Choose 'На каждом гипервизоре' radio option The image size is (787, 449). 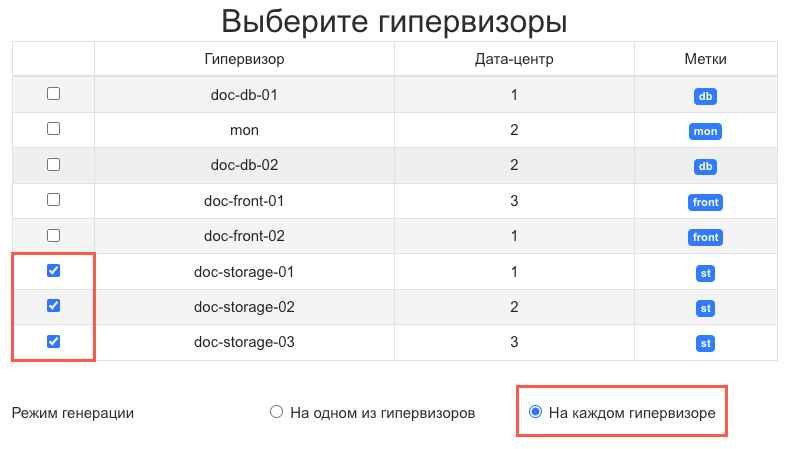point(535,412)
